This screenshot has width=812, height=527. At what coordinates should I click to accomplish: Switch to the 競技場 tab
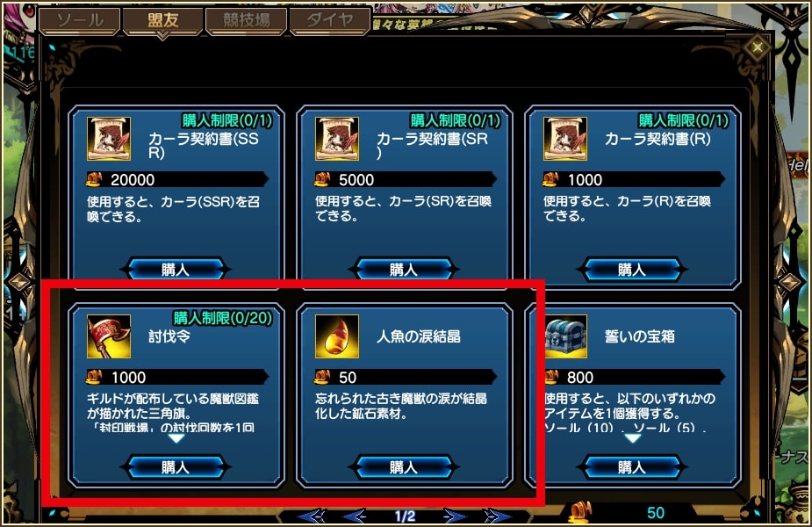(x=247, y=21)
